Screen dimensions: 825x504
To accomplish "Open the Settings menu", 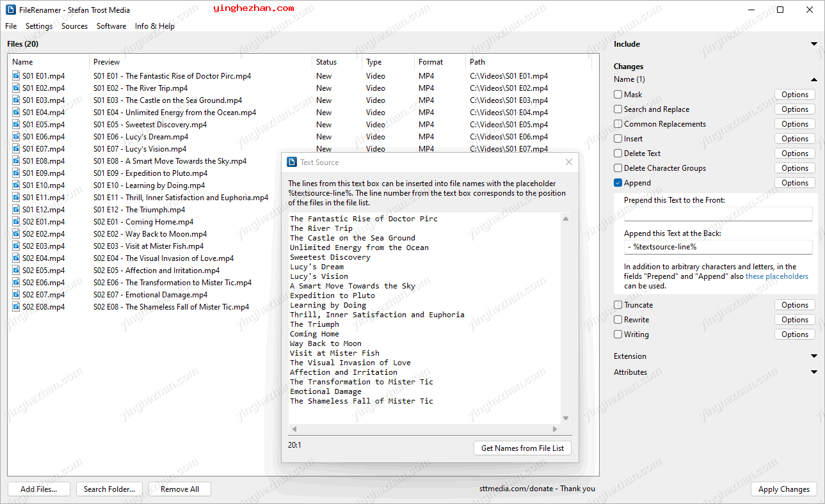I will pyautogui.click(x=39, y=26).
